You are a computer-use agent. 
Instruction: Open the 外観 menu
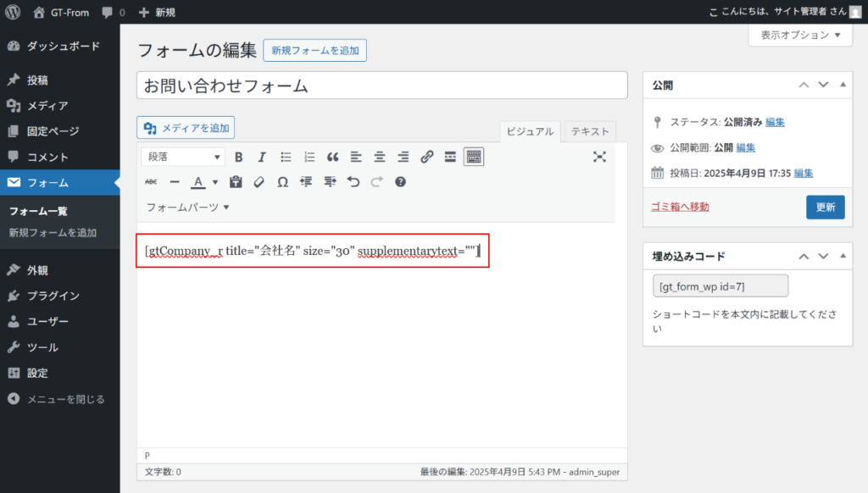point(60,270)
